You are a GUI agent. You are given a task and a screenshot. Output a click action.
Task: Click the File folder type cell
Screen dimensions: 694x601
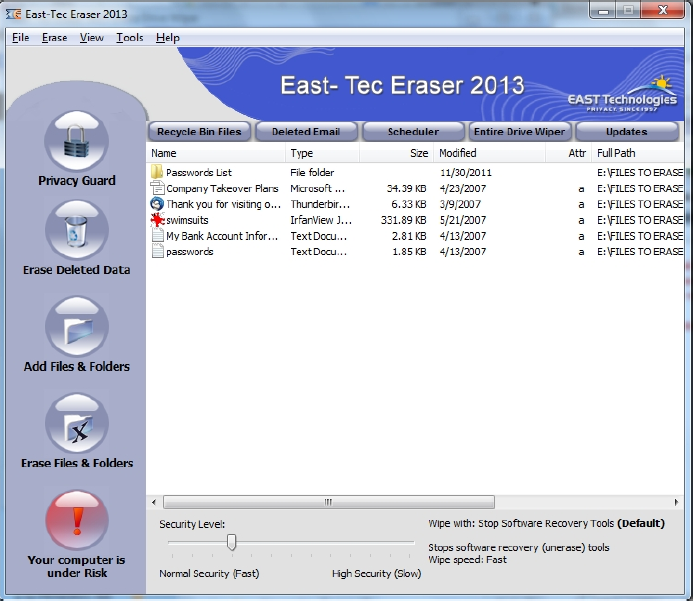pyautogui.click(x=312, y=173)
